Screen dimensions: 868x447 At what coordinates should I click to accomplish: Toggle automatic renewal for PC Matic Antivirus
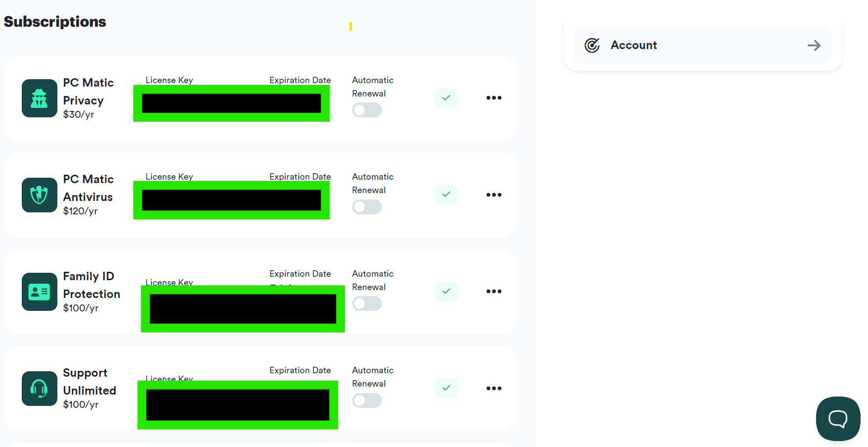pyautogui.click(x=367, y=207)
